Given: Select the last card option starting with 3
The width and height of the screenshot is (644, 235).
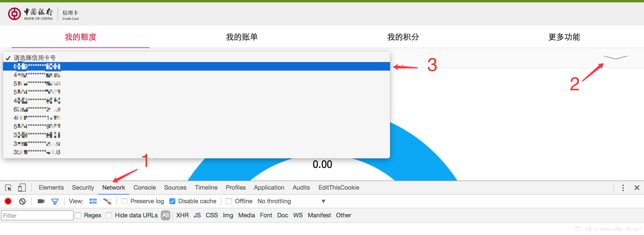Looking at the screenshot, I should pos(197,152).
